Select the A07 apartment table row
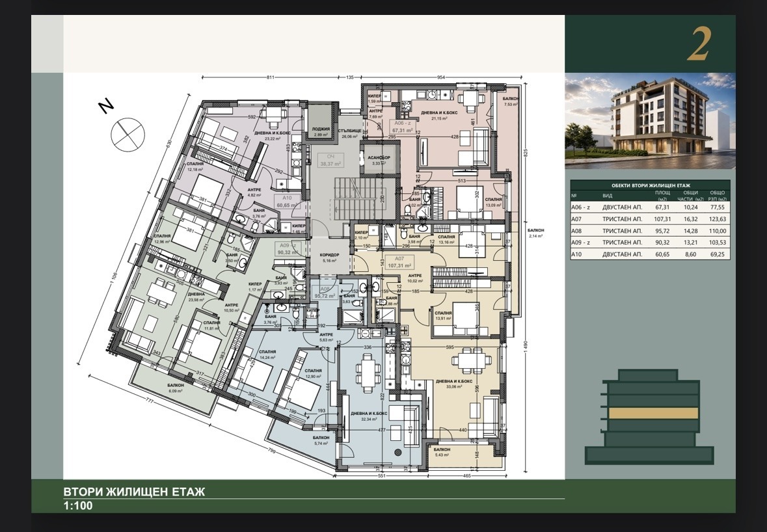 tap(650, 219)
